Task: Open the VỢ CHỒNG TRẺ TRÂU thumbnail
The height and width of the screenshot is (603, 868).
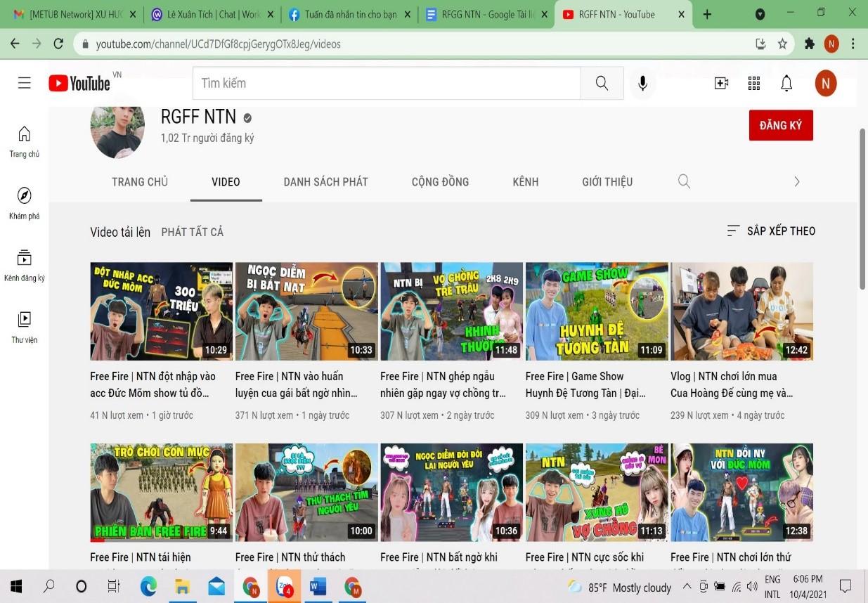Action: [451, 311]
